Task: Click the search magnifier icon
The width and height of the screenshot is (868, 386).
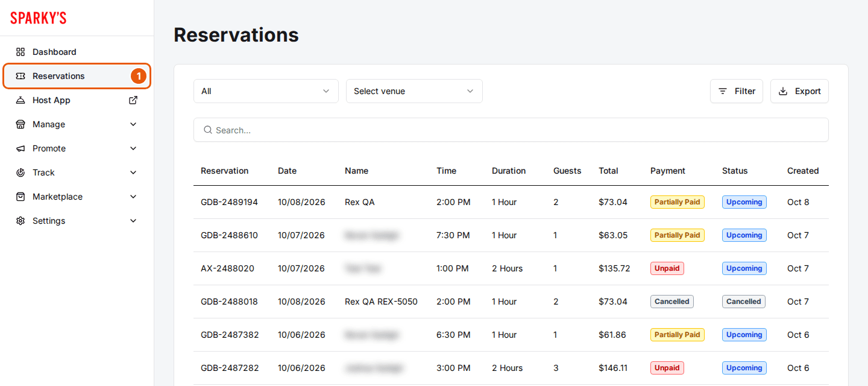Action: click(x=208, y=130)
